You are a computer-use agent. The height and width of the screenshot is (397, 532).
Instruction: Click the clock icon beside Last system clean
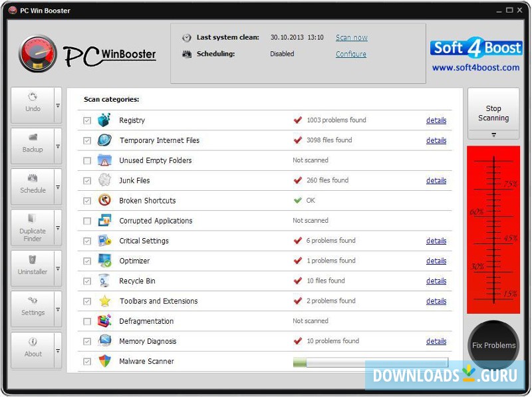point(187,38)
